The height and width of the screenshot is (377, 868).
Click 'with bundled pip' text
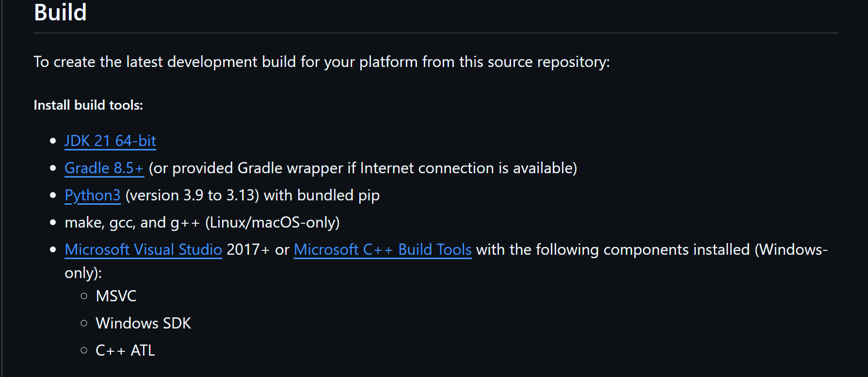[x=321, y=195]
